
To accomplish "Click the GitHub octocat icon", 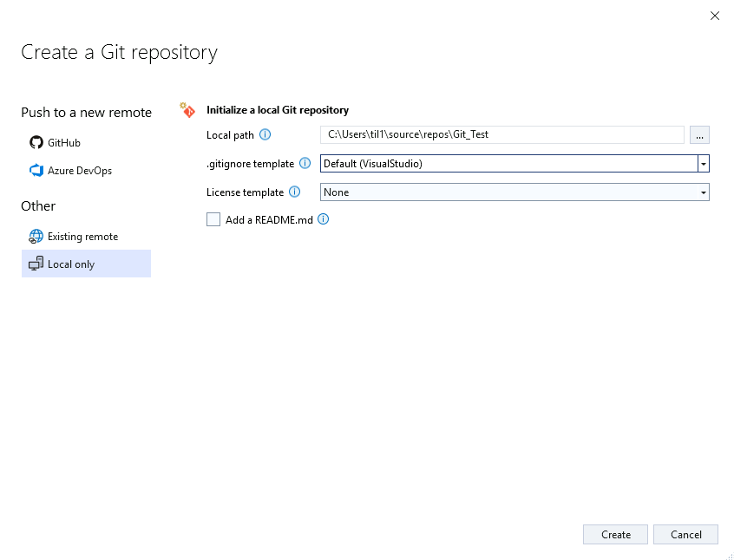I will point(36,142).
